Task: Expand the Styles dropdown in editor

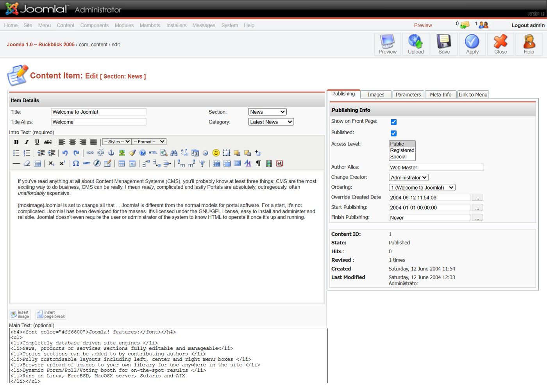Action: pos(116,142)
